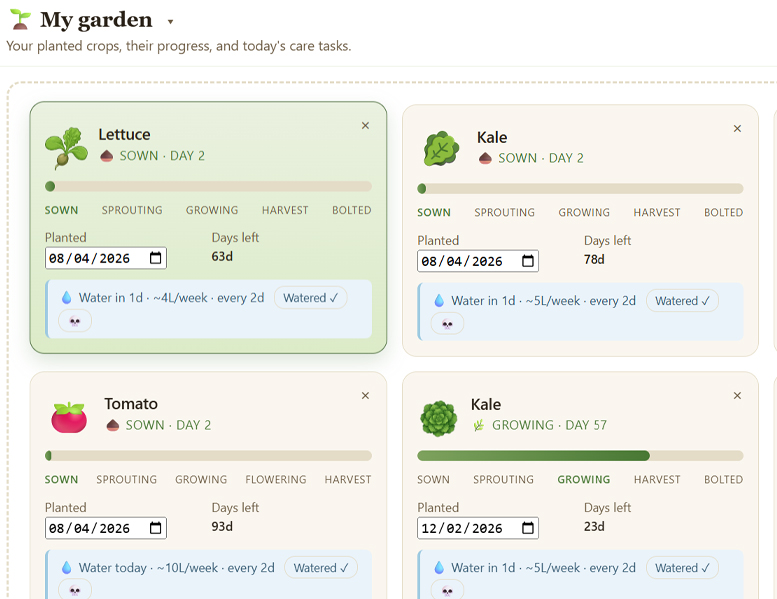Toggle Watered on the Day 57 Kale card
Screen dimensions: 777x599
(x=682, y=568)
